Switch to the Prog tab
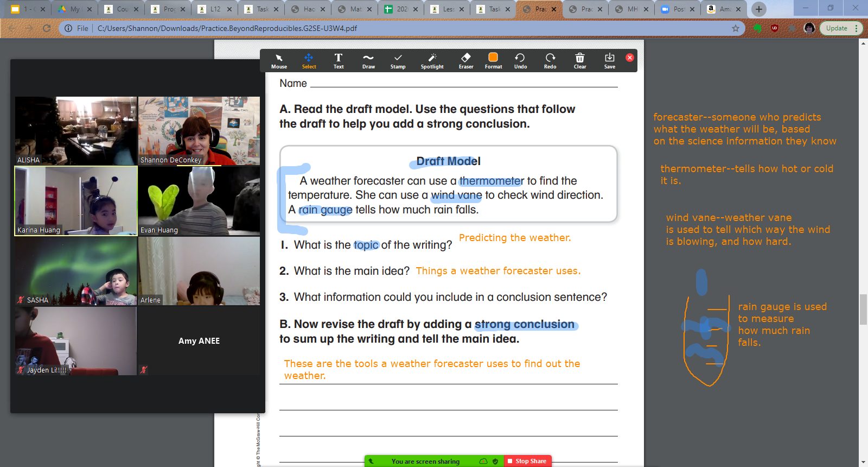Image resolution: width=868 pixels, height=467 pixels. tap(169, 9)
